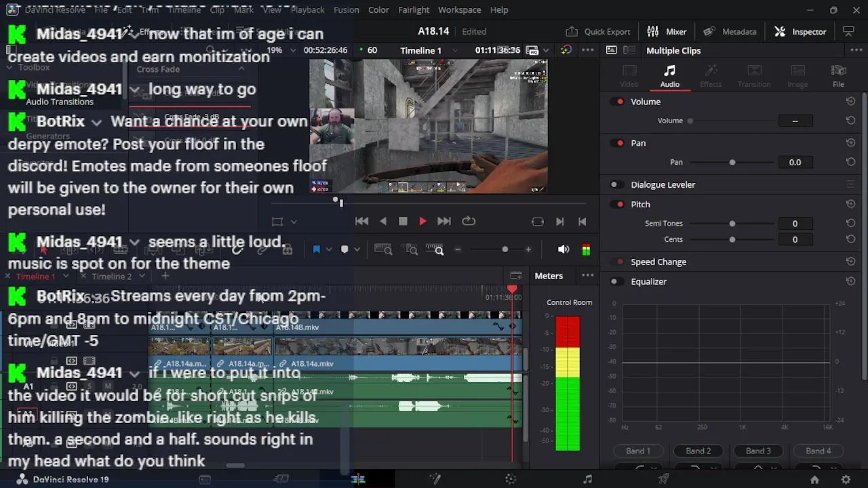Open the Fusion menu
The image size is (868, 488).
click(x=347, y=9)
